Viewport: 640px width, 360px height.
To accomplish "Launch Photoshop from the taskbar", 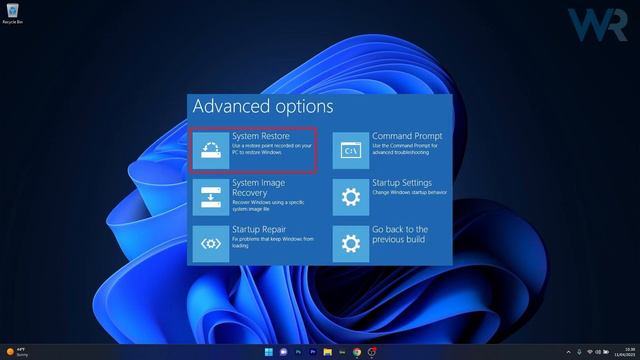I will [x=298, y=352].
